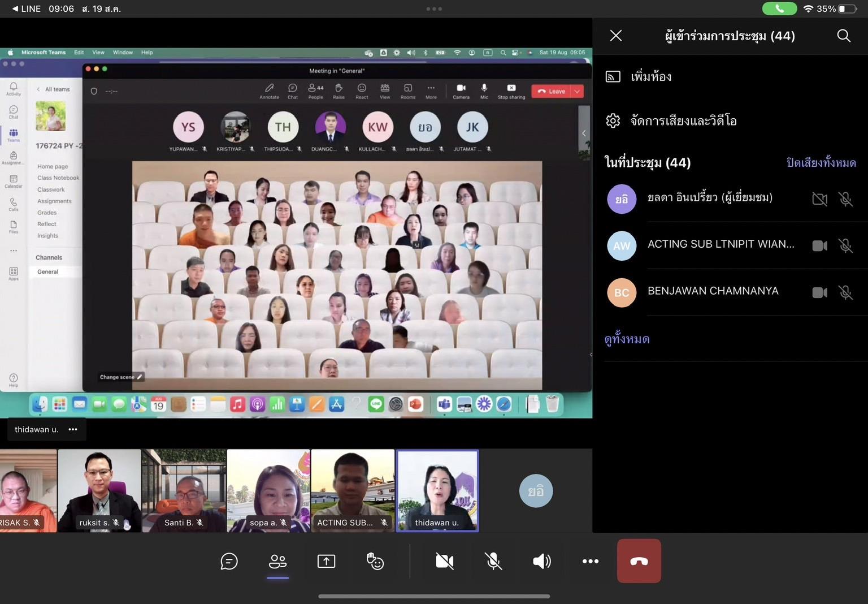Tap the เพิ่มห้อง add room option
Screen dimensions: 868x604
[x=651, y=76]
